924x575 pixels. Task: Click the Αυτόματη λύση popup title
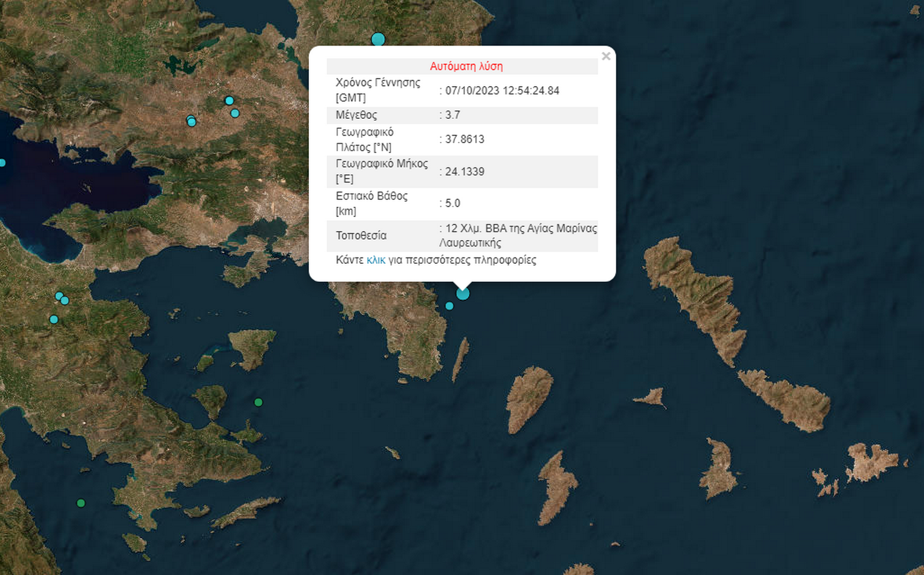(x=466, y=66)
